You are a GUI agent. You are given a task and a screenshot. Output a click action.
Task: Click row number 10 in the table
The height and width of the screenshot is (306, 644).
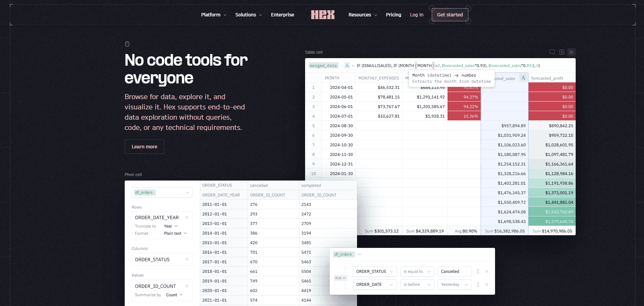pos(313,174)
